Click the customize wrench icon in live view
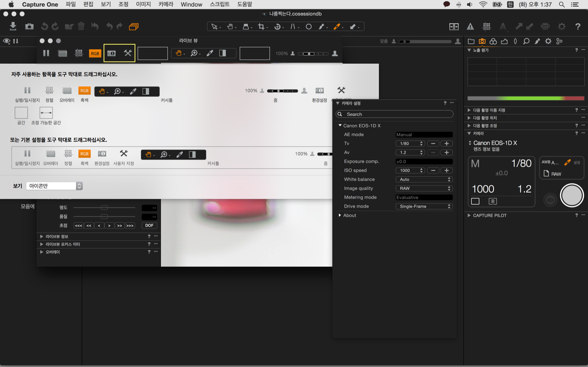 [x=128, y=53]
